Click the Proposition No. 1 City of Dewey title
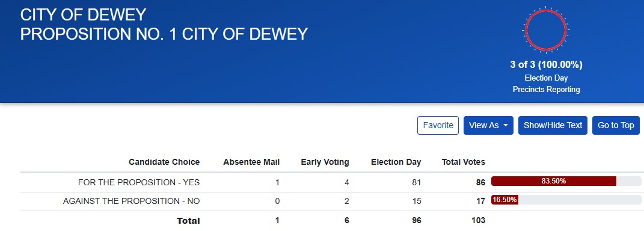Viewport: 644px width, 231px height. 164,34
